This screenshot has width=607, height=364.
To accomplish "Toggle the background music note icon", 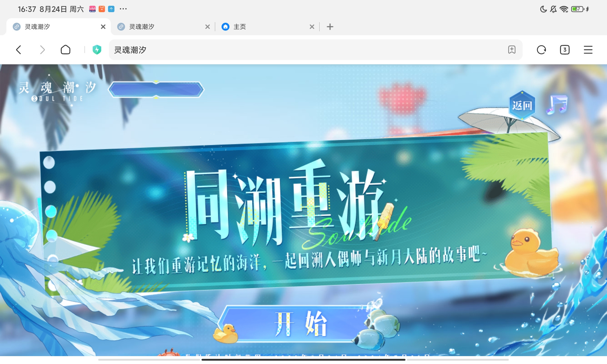I will click(x=558, y=104).
